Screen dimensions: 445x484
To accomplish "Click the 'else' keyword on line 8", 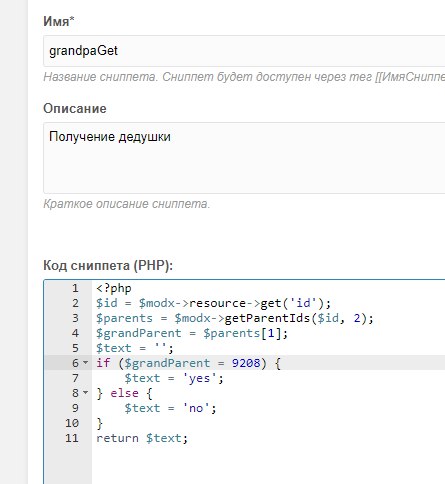I will 124,393.
